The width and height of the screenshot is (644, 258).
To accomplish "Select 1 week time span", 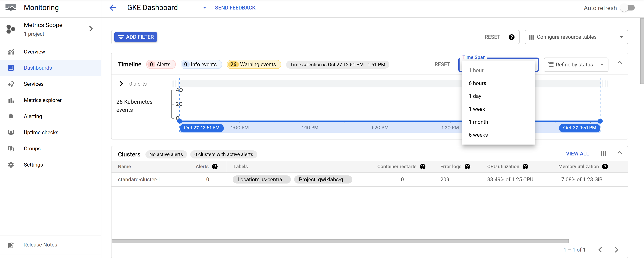I will pyautogui.click(x=499, y=109).
